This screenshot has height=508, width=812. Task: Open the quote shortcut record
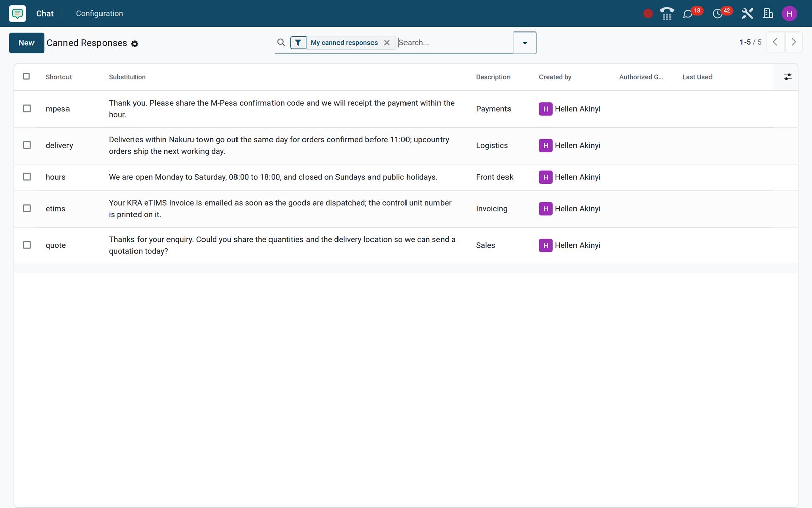pyautogui.click(x=56, y=245)
